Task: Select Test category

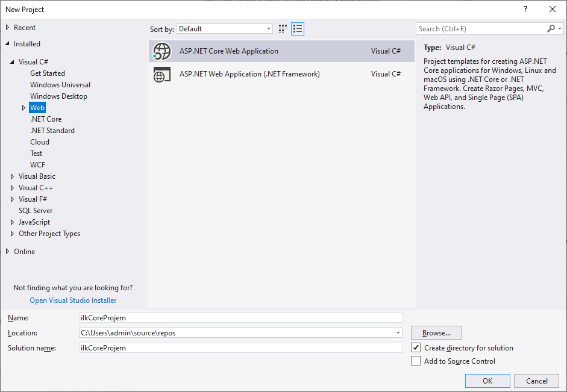Action: pyautogui.click(x=36, y=154)
